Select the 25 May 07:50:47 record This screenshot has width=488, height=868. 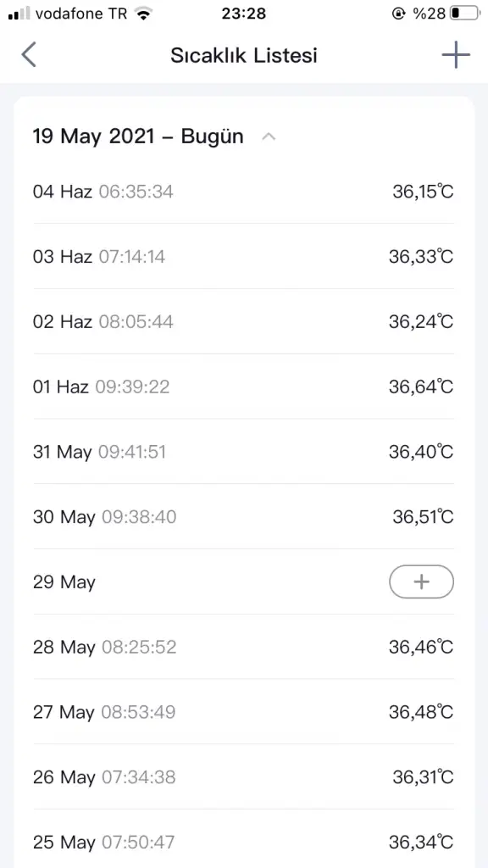click(x=244, y=842)
